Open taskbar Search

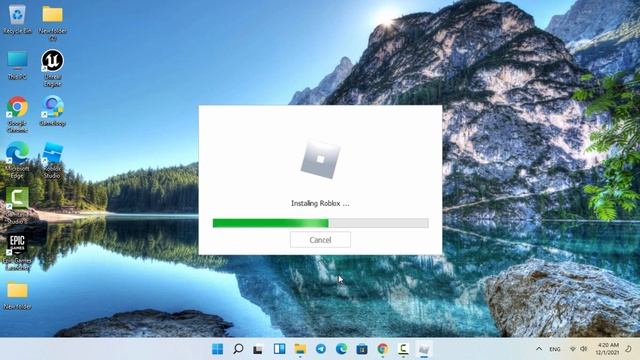[x=238, y=349]
